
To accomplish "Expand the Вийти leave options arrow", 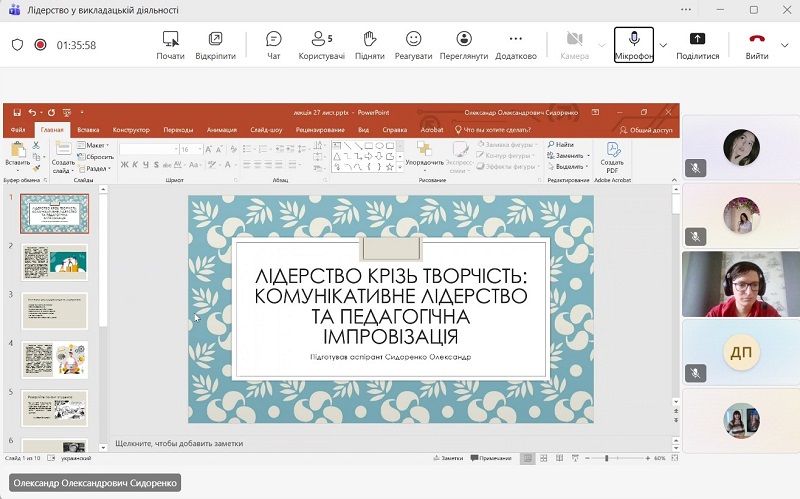I will pos(787,45).
